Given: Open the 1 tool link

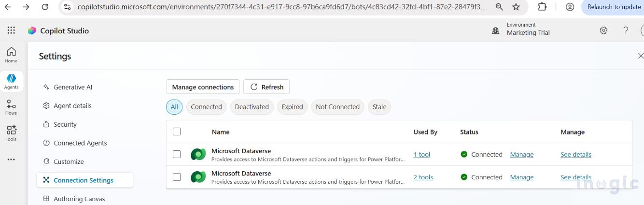Looking at the screenshot, I should pyautogui.click(x=422, y=154).
